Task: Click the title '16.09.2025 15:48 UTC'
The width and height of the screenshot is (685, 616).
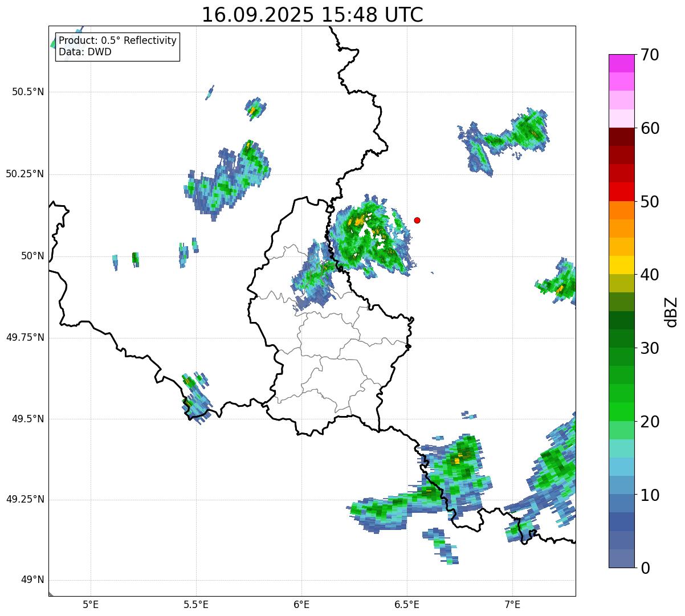Action: tap(312, 15)
